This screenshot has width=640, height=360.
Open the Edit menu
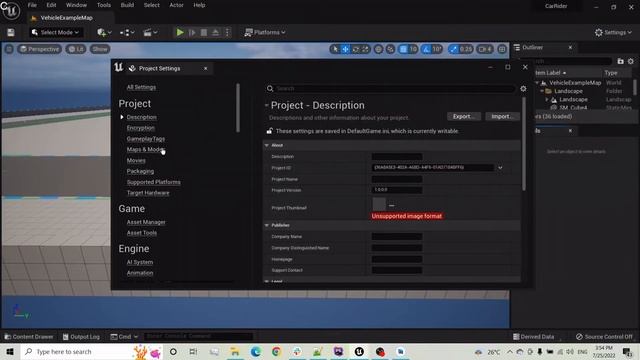(51, 5)
